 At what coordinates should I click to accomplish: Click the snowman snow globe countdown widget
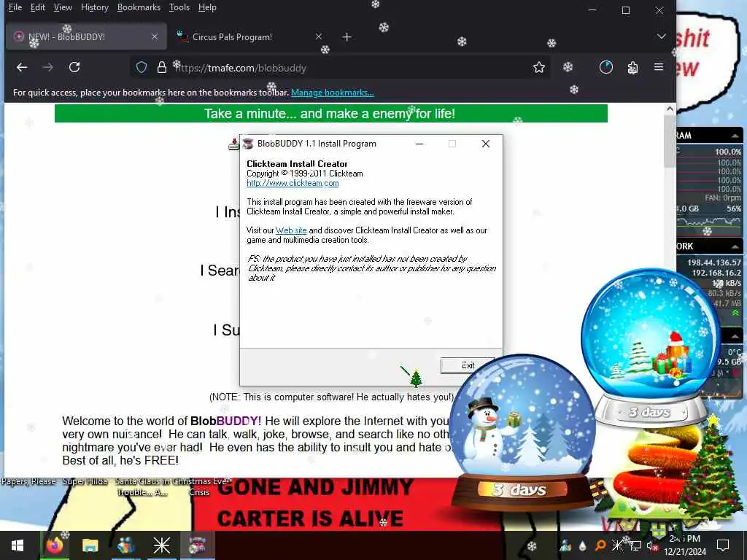point(522,431)
